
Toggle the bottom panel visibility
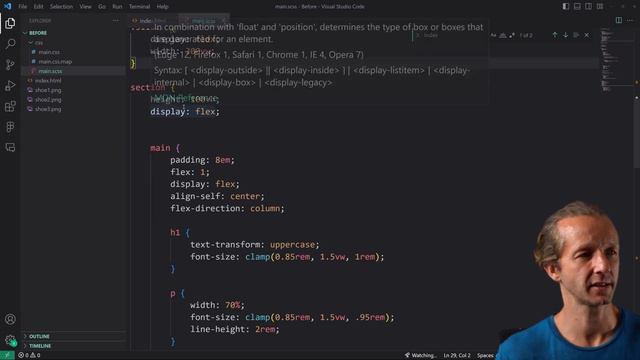[x=577, y=6]
